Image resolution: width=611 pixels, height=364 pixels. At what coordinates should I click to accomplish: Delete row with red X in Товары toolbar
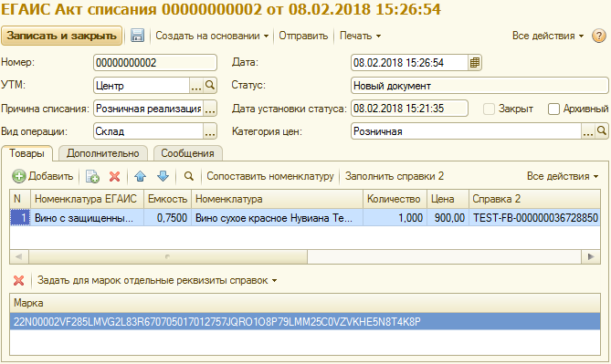coord(114,176)
